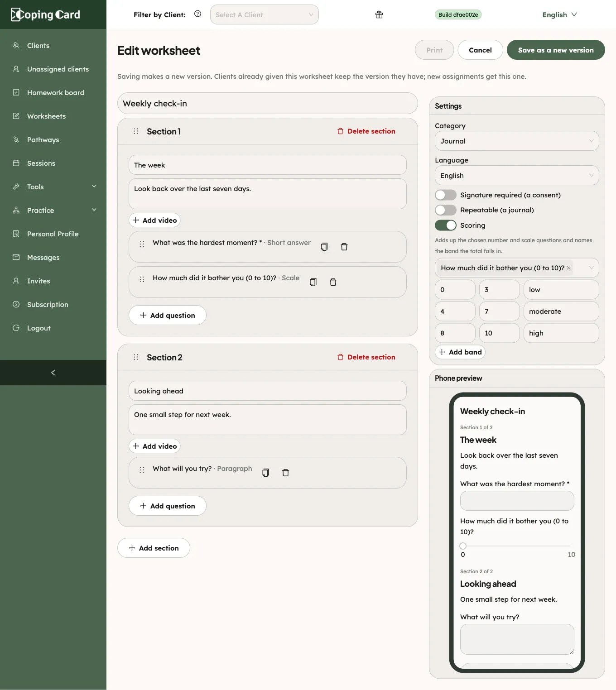
Task: Change interface language from English
Action: 559,14
